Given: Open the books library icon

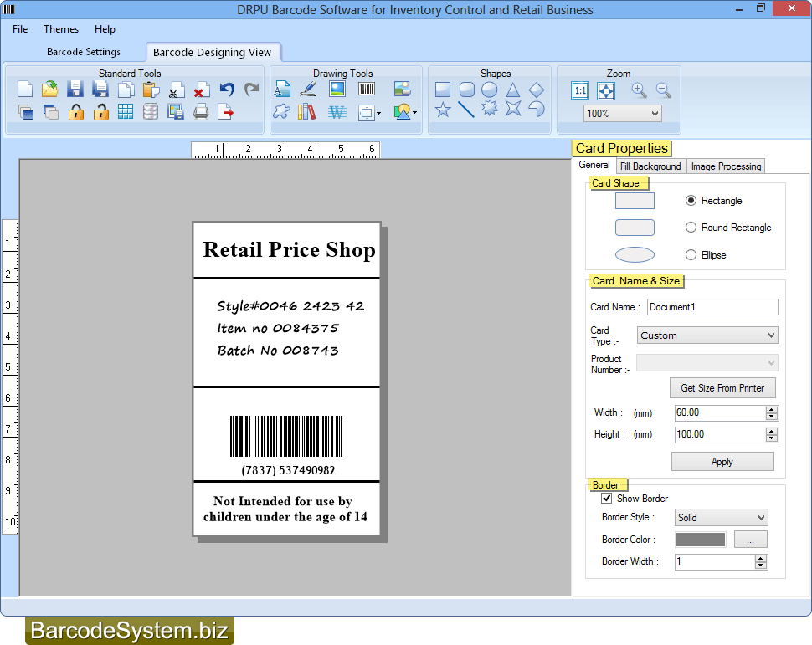Looking at the screenshot, I should coord(306,112).
